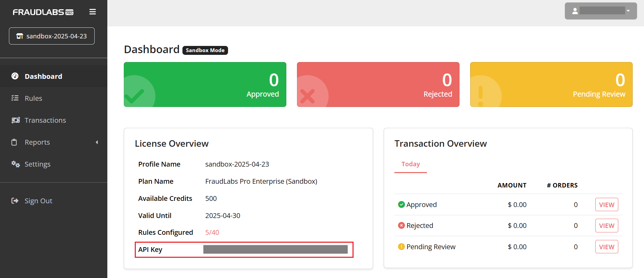Select the Today tab in Transaction Overview

point(410,164)
